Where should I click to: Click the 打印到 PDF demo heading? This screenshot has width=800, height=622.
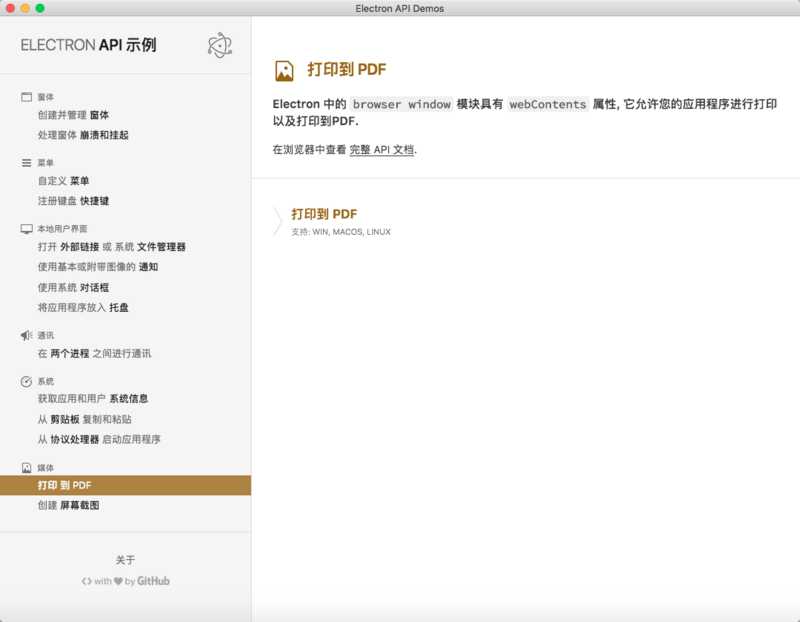324,214
